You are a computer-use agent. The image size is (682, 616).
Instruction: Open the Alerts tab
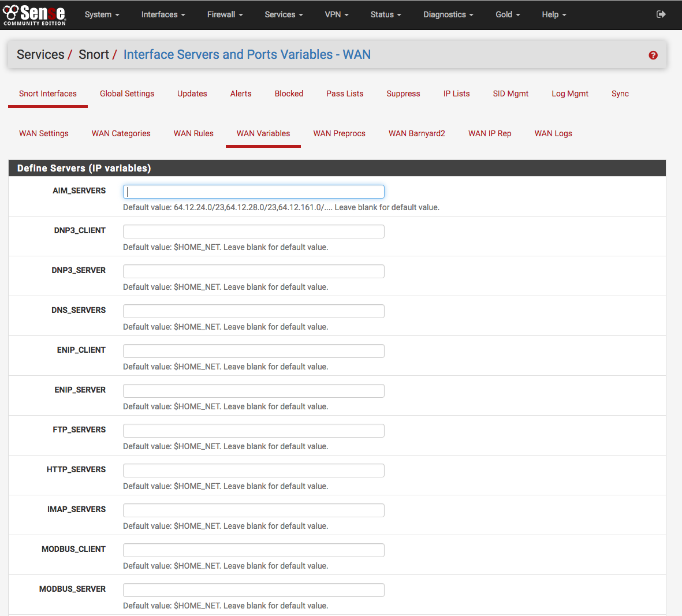tap(241, 94)
